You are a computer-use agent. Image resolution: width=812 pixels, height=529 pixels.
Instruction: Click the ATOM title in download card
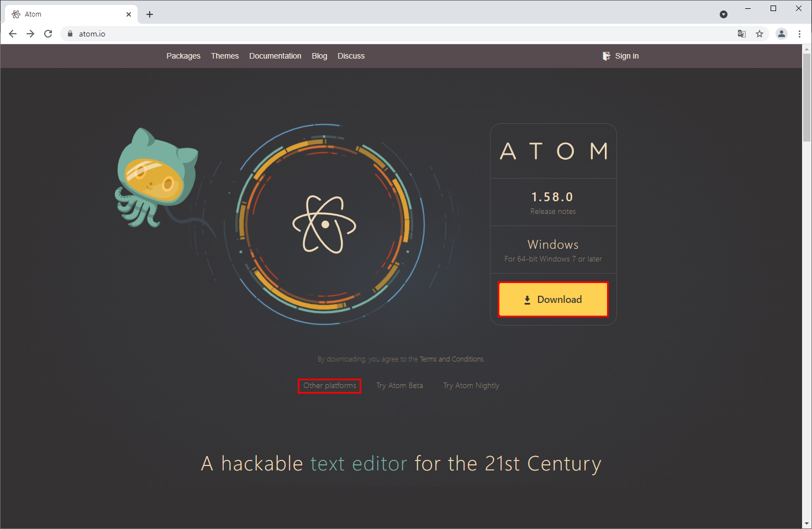coord(553,151)
